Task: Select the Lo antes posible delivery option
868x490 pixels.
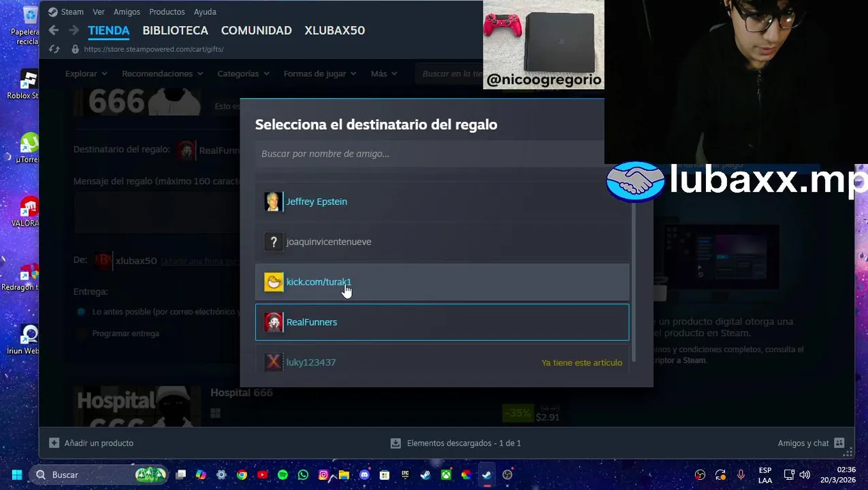Action: click(81, 312)
